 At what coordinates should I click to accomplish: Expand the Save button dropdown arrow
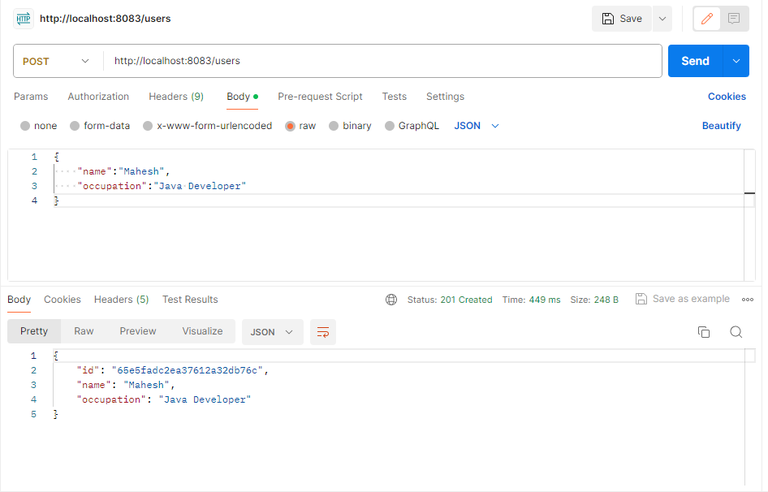(662, 18)
